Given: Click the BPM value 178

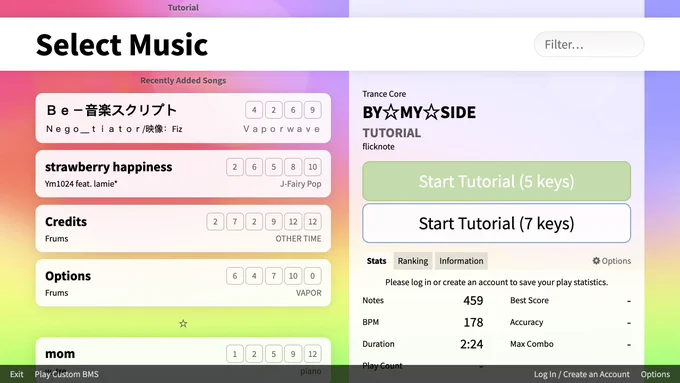Looking at the screenshot, I should tap(473, 322).
